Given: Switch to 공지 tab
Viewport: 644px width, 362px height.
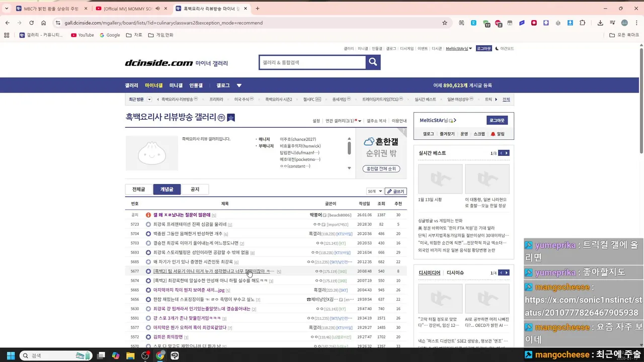Looking at the screenshot, I should coord(195,190).
